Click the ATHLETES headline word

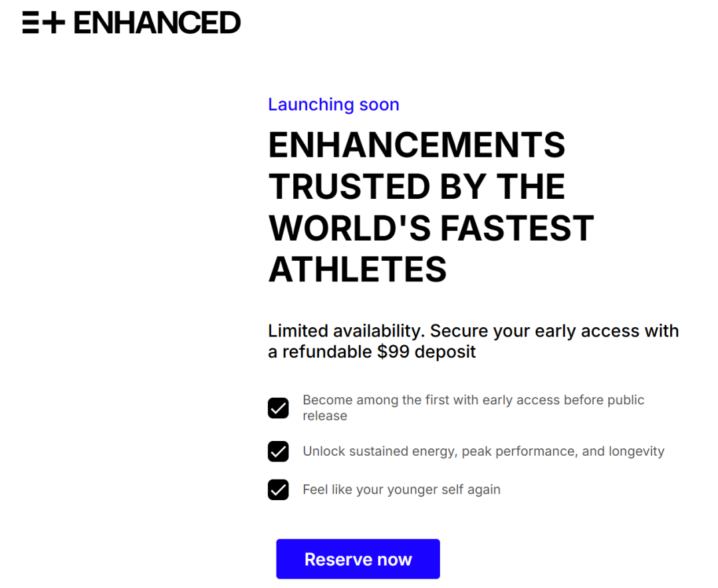pyautogui.click(x=358, y=269)
